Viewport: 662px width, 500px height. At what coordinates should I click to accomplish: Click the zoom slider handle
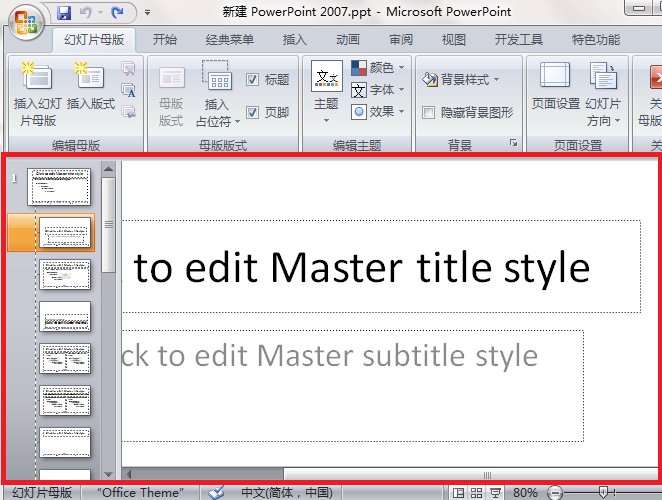(x=603, y=492)
